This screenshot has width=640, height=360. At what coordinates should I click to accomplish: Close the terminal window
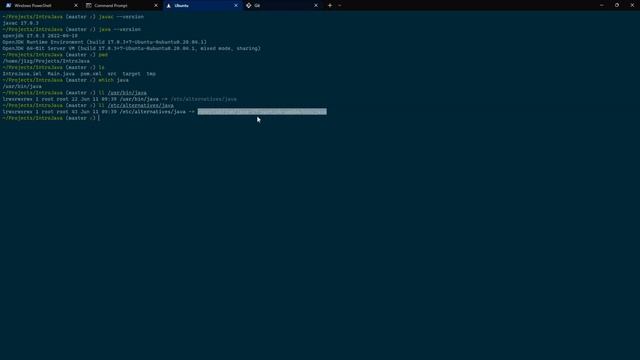tap(632, 5)
